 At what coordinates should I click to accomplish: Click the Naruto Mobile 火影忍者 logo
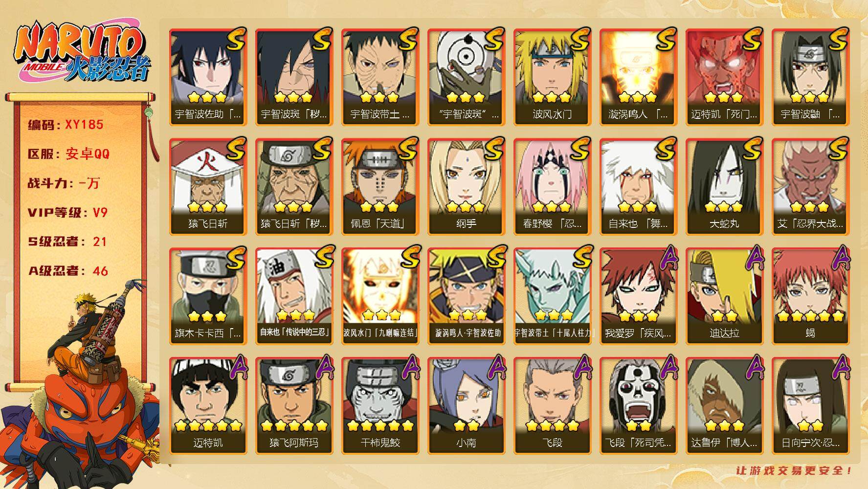click(81, 53)
